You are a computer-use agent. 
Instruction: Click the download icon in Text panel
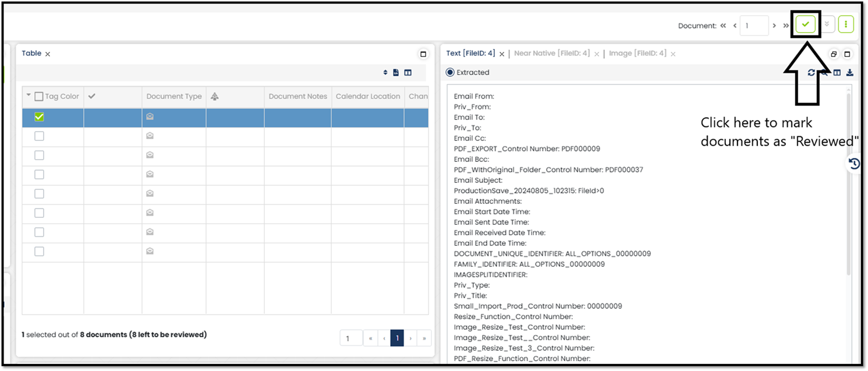coord(850,73)
